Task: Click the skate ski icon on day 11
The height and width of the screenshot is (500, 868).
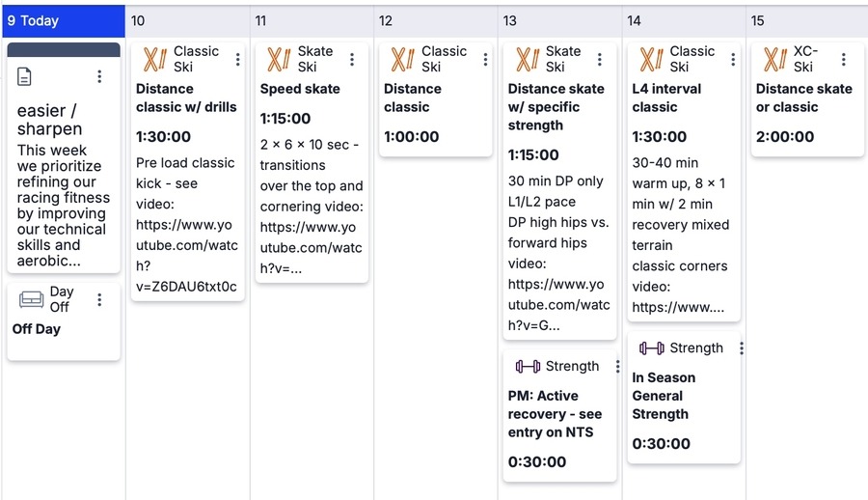Action: [279, 60]
